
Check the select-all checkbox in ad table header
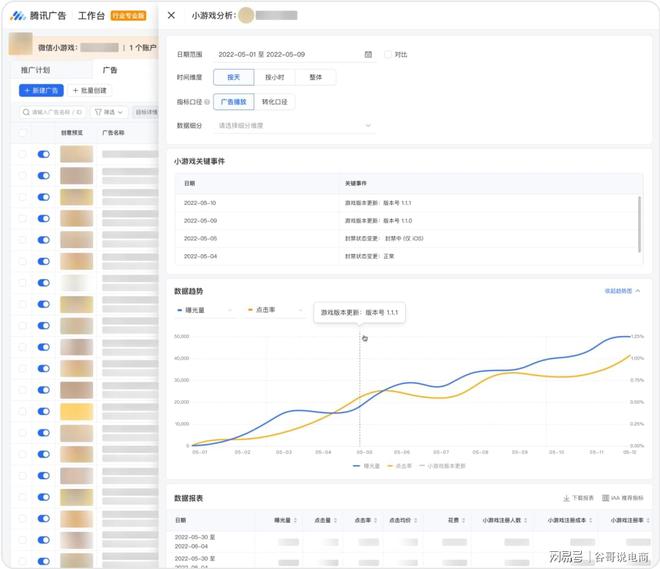pyautogui.click(x=22, y=132)
